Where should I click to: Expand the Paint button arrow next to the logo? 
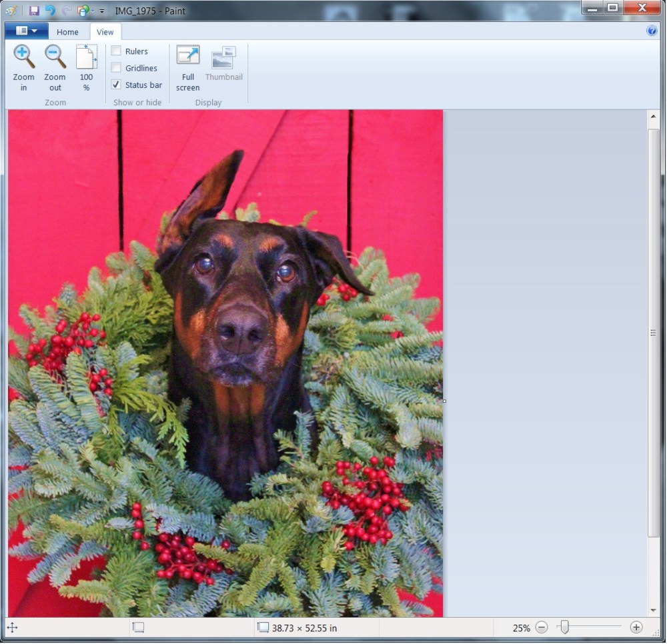pos(35,31)
